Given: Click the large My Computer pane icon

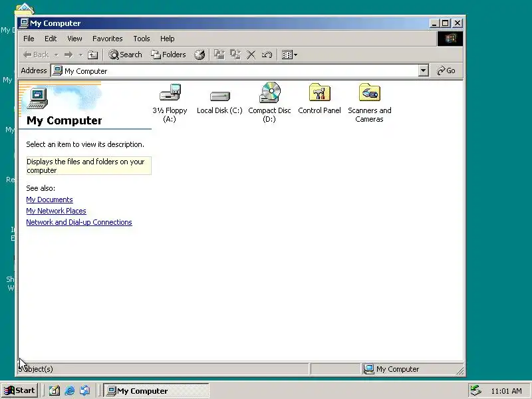Looking at the screenshot, I should [x=37, y=98].
